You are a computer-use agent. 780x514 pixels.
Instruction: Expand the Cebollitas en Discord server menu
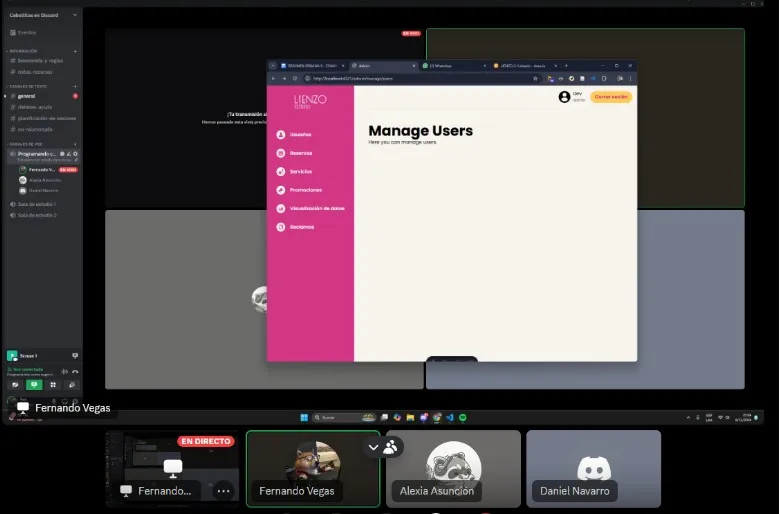[42, 15]
